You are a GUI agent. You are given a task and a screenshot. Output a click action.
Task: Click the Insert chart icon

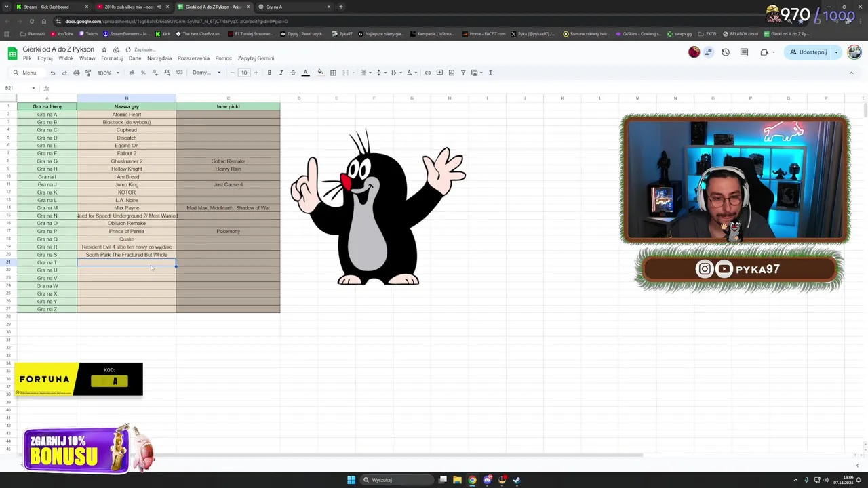coord(452,73)
